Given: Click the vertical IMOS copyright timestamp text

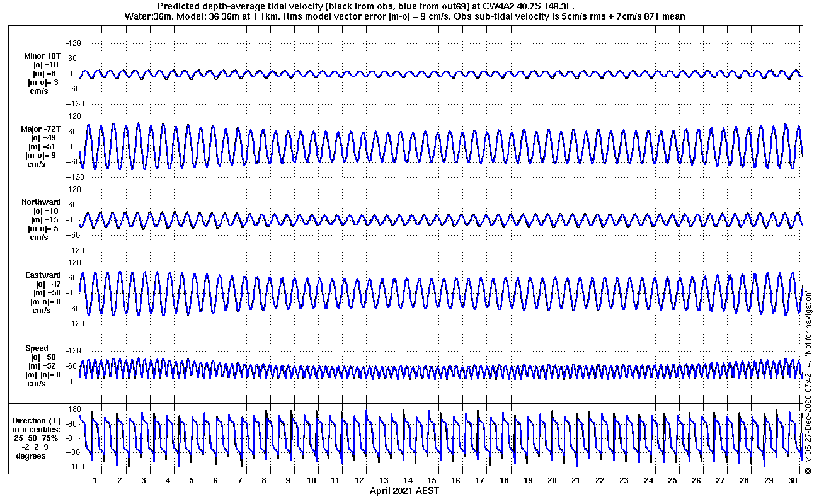Looking at the screenshot, I should pyautogui.click(x=808, y=381).
